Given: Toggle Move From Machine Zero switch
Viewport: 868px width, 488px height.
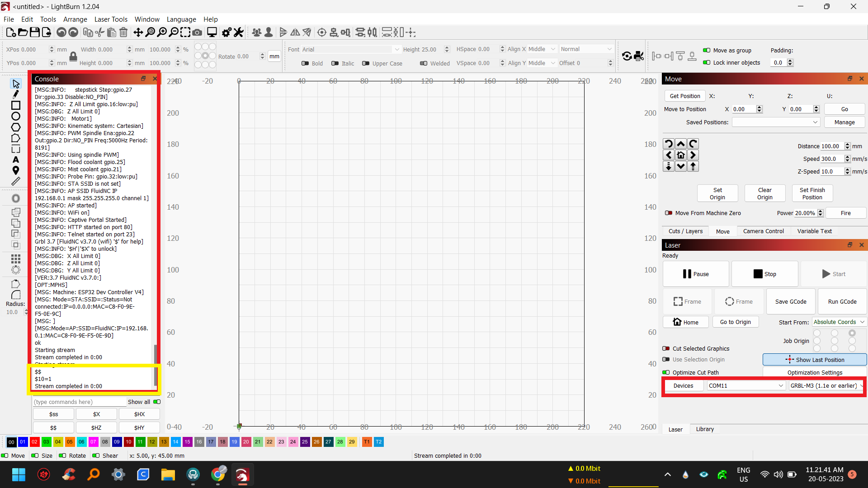Looking at the screenshot, I should (669, 213).
